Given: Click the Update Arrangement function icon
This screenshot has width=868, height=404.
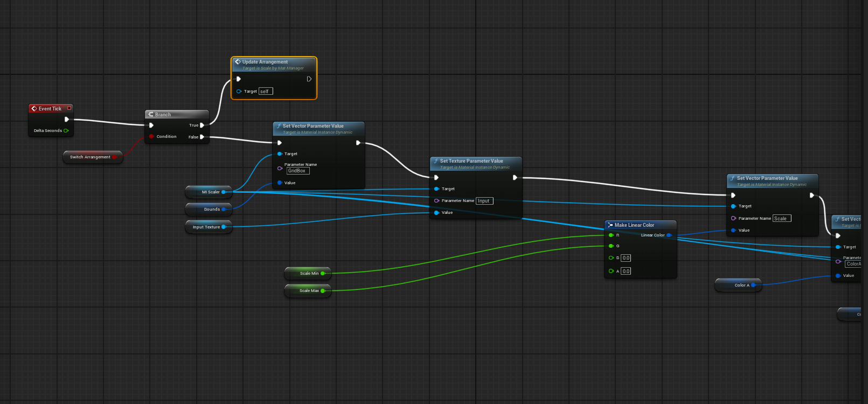Looking at the screenshot, I should click(x=238, y=62).
